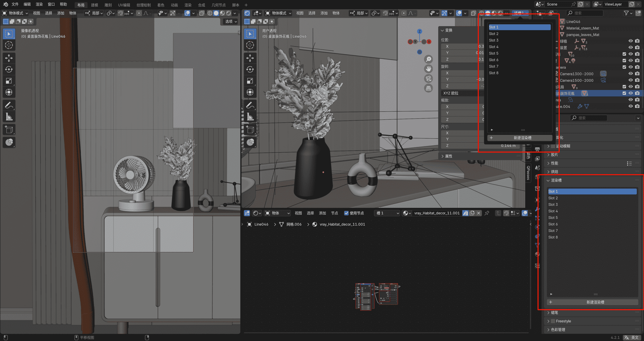Switch to the 着色 workspace tab
The image size is (644, 341).
pyautogui.click(x=160, y=5)
